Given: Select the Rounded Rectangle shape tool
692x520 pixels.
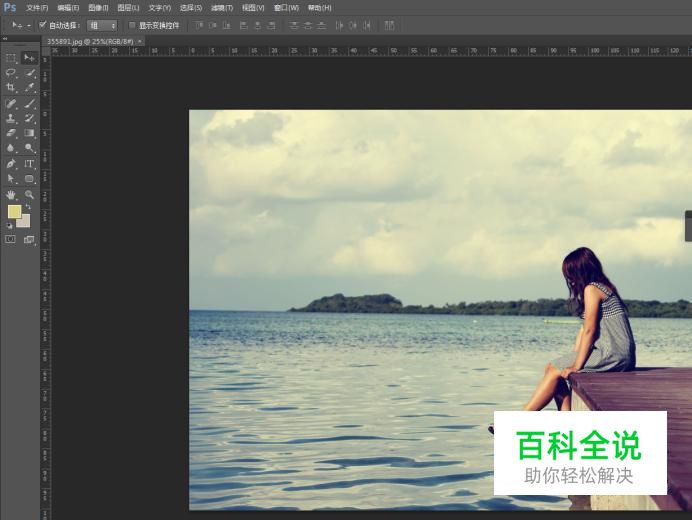Looking at the screenshot, I should click(29, 179).
